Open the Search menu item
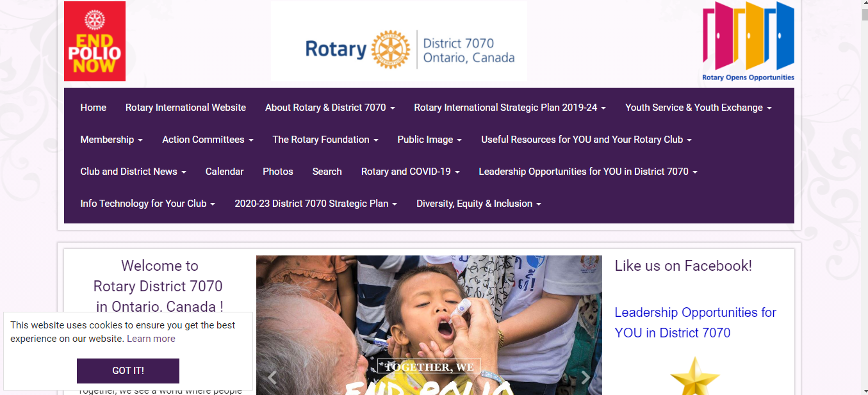The width and height of the screenshot is (868, 395). (327, 172)
